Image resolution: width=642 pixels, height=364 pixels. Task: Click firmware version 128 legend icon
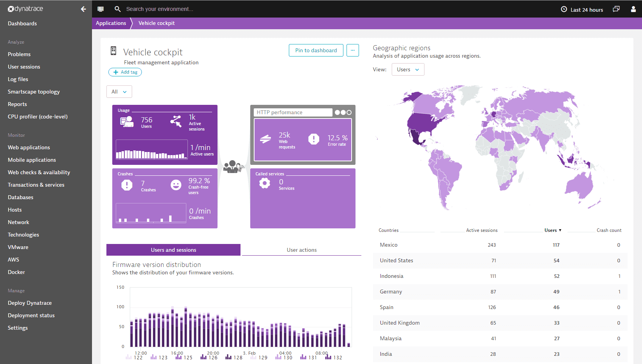[228, 357]
